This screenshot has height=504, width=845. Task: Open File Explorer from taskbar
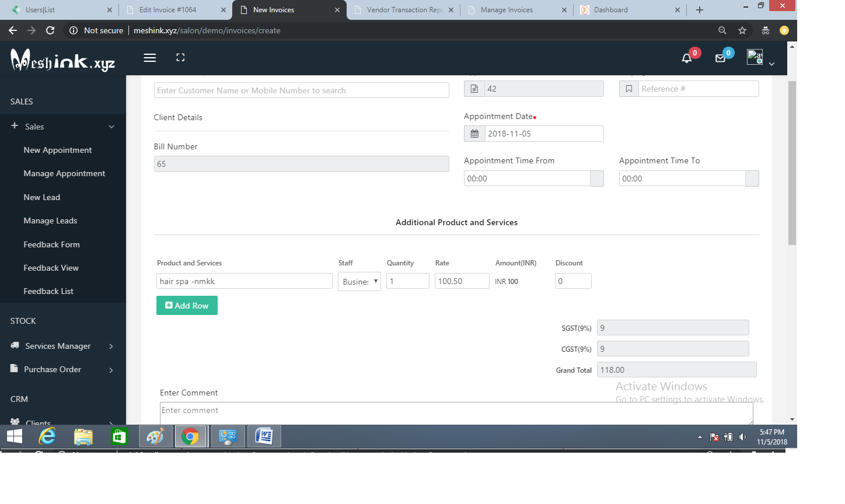tap(83, 436)
